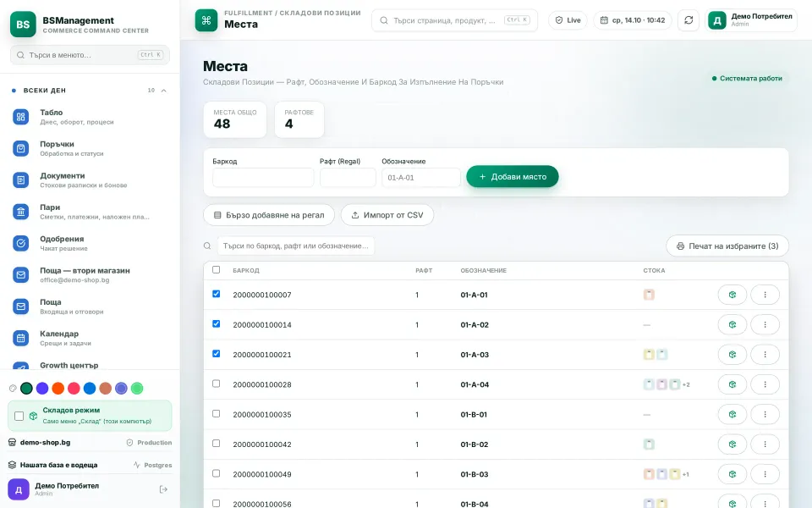Open the Поща Входяща и отговори item

pos(90,306)
